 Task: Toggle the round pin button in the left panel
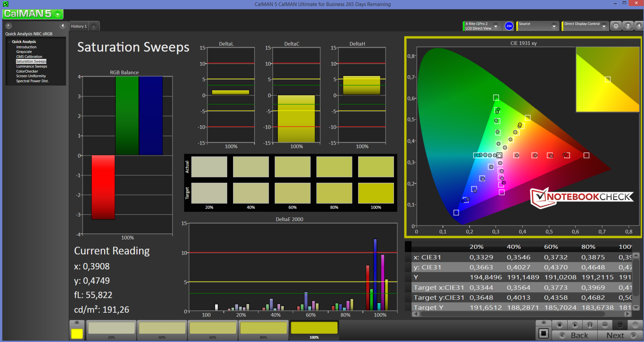coord(9,26)
